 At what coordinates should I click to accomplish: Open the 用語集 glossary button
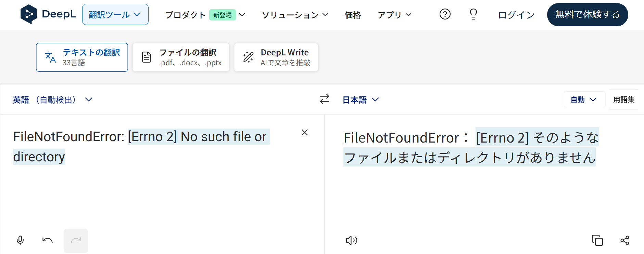(x=623, y=99)
